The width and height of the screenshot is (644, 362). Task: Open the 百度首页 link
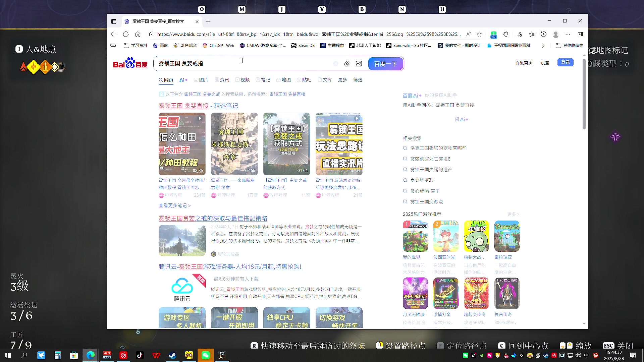point(524,63)
